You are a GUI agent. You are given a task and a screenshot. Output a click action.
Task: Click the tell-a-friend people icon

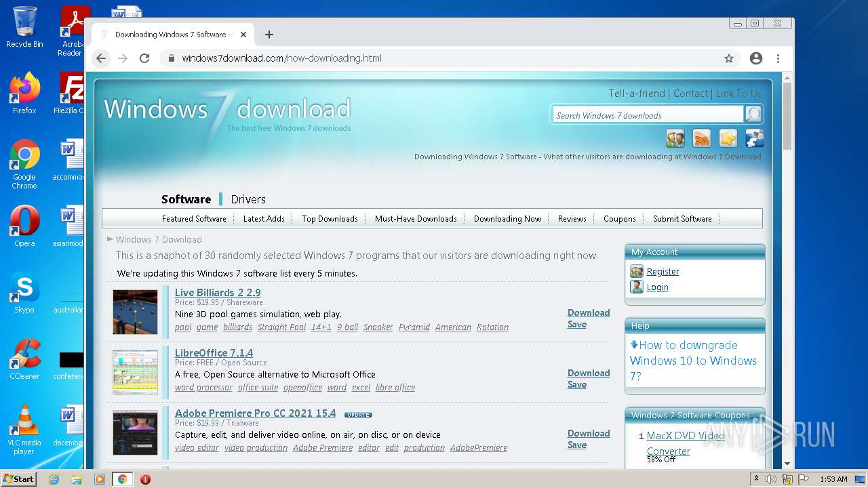pyautogui.click(x=675, y=138)
